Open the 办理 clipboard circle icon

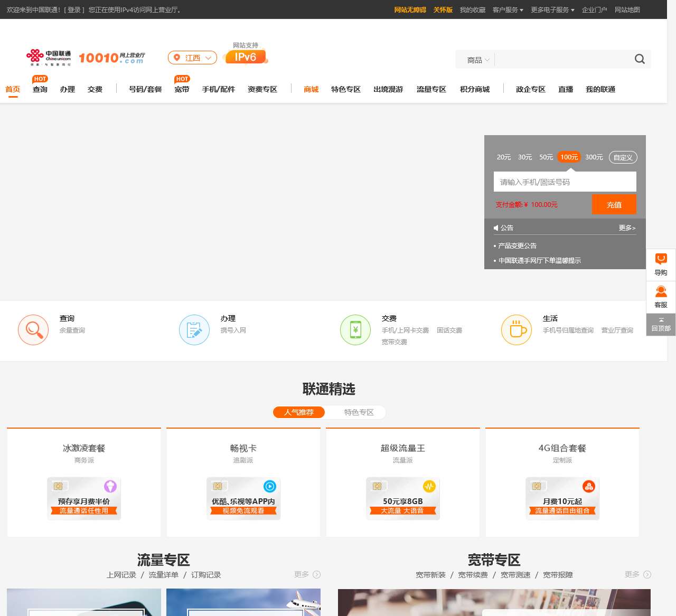[x=194, y=330]
